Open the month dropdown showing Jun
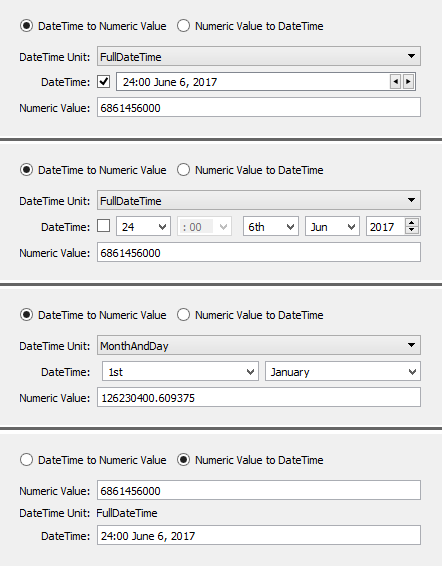The height and width of the screenshot is (566, 442). point(332,226)
